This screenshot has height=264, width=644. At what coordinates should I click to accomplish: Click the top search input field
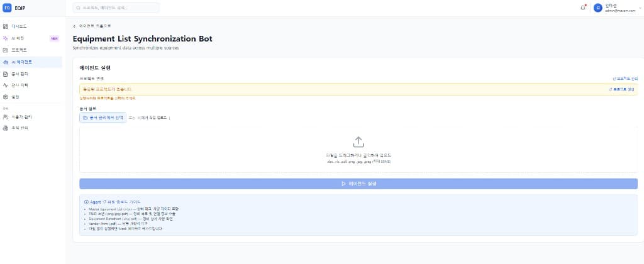(x=116, y=8)
